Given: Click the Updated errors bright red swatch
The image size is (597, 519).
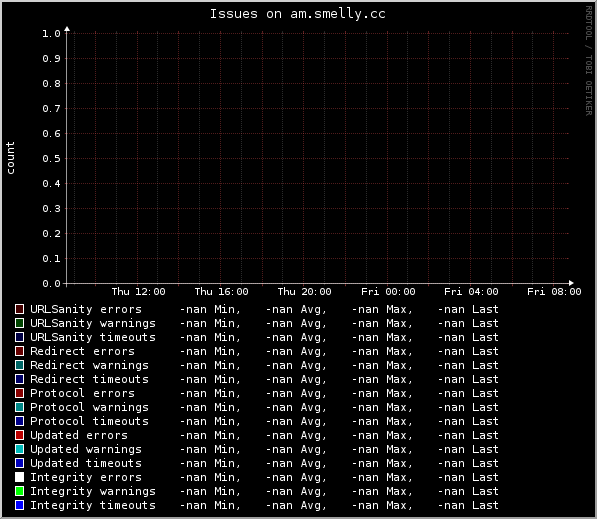Looking at the screenshot, I should [x=19, y=435].
